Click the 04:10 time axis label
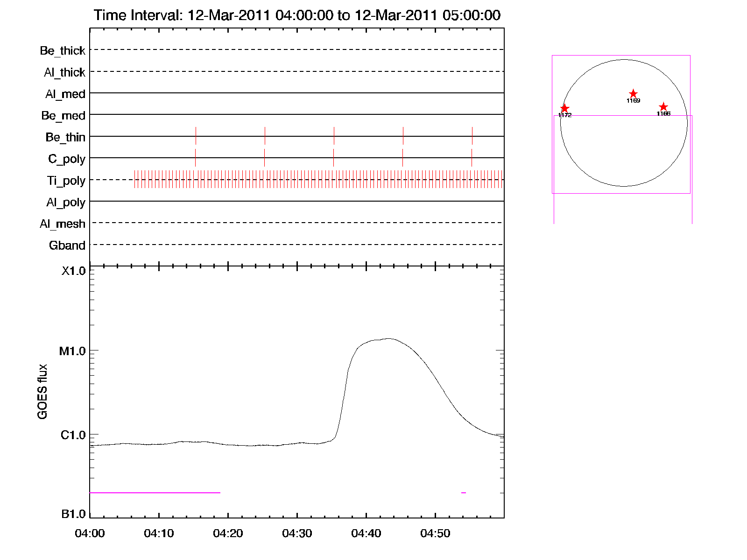The width and height of the screenshot is (747, 560). pos(159,533)
